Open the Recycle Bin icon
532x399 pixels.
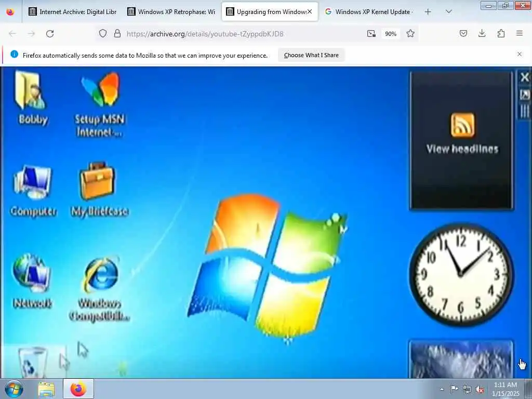pos(32,362)
